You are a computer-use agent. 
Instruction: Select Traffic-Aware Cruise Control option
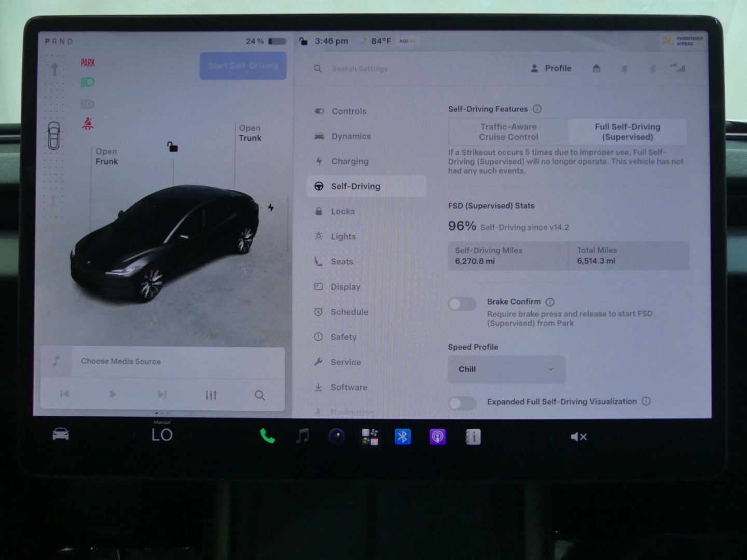[x=508, y=132]
